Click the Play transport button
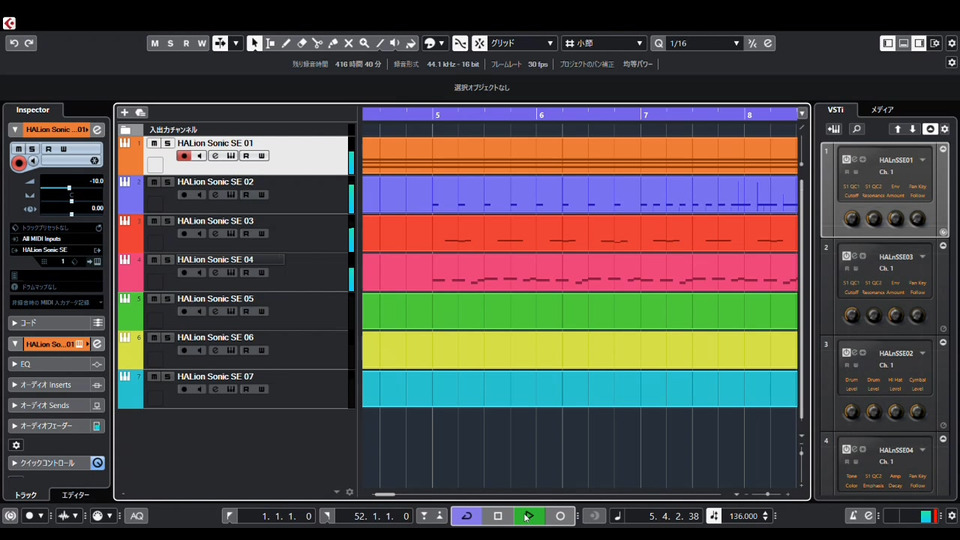This screenshot has height=540, width=960. click(529, 516)
